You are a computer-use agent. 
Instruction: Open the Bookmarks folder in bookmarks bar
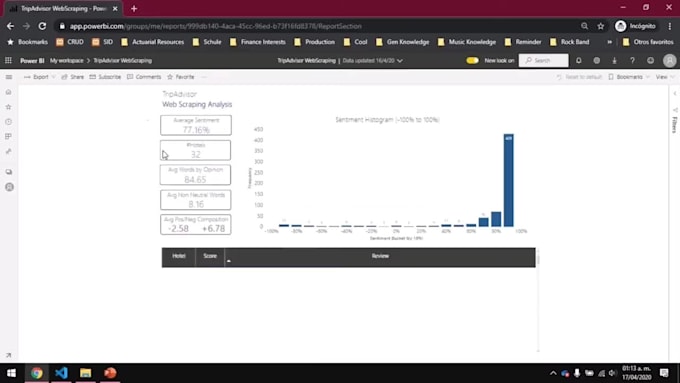point(27,42)
